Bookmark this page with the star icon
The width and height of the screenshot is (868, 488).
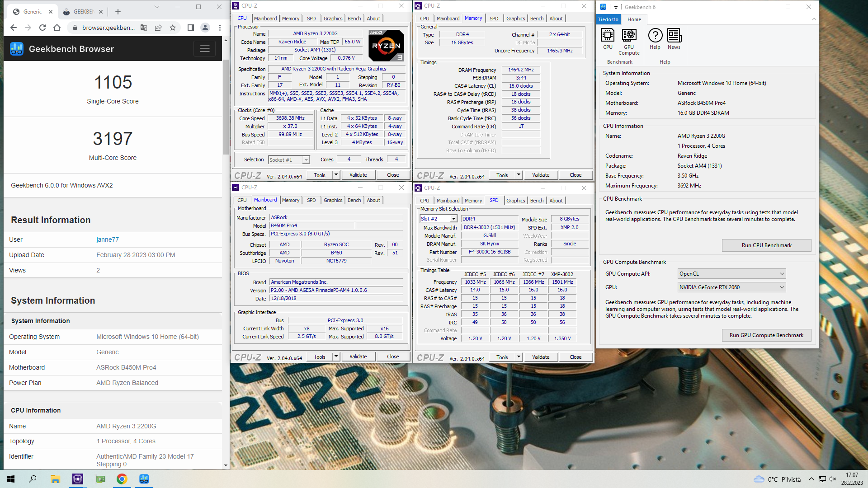coord(173,28)
